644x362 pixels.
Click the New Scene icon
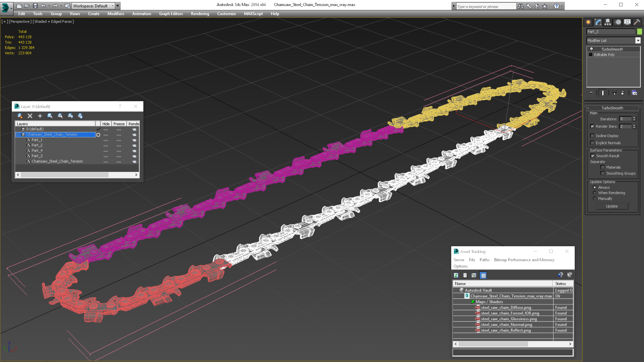click(19, 6)
